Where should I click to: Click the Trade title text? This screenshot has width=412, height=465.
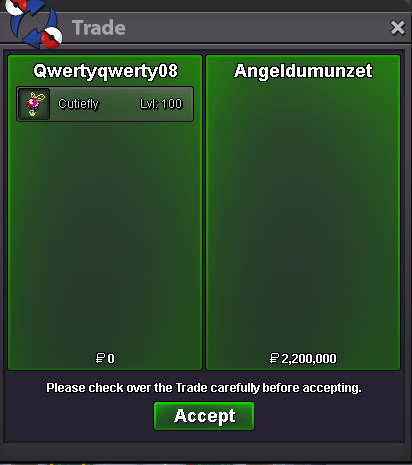coord(99,28)
